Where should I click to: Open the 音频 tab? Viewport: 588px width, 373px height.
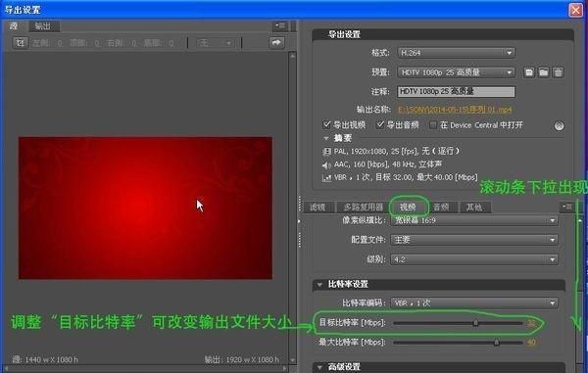(x=441, y=208)
